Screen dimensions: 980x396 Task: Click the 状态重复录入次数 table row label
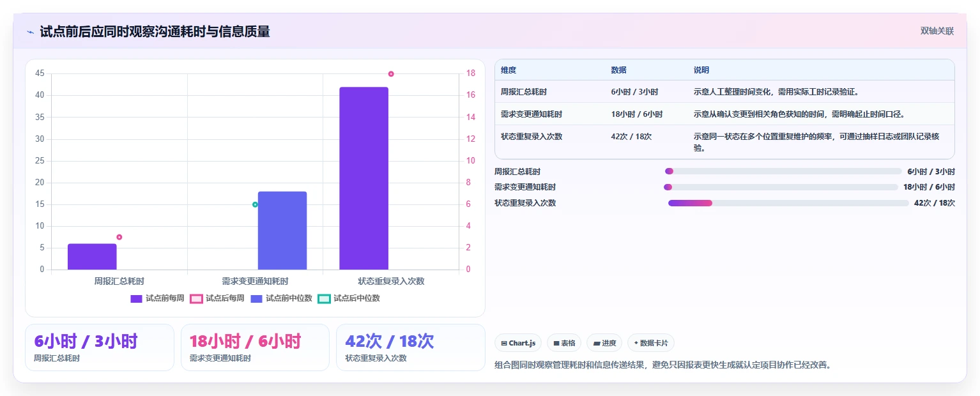(x=532, y=137)
